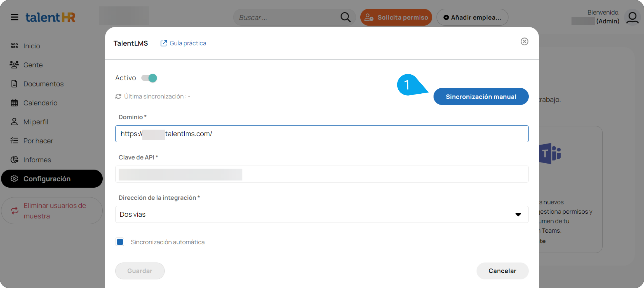The height and width of the screenshot is (288, 644).
Task: Open Documentos section
Action: point(43,84)
